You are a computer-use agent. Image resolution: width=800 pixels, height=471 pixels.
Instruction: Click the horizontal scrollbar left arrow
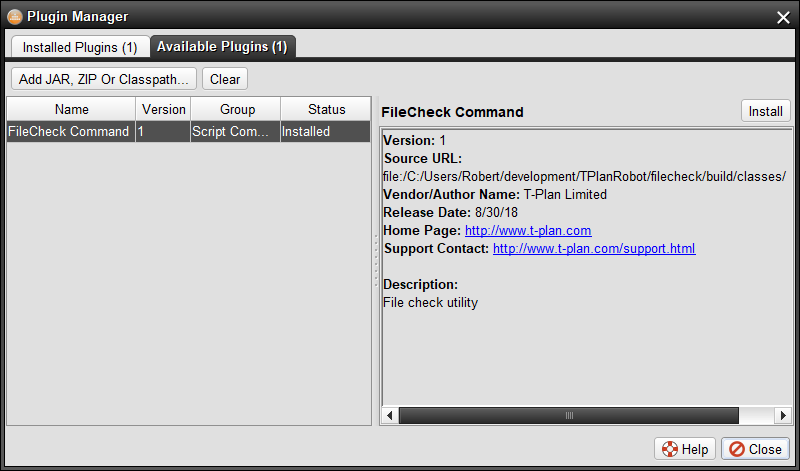pyautogui.click(x=391, y=415)
